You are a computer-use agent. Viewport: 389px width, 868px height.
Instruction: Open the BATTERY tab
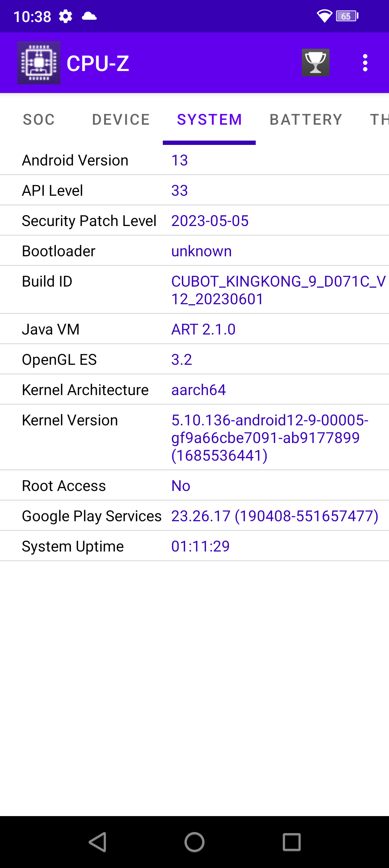tap(306, 120)
